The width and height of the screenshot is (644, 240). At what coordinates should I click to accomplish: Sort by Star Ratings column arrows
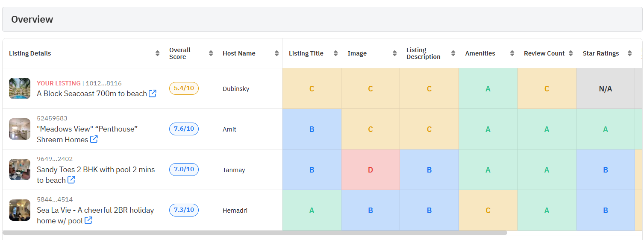click(x=629, y=53)
